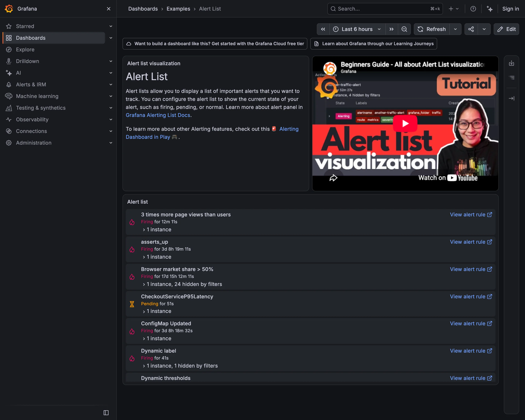Screen dimensions: 525x420
Task: Open the refresh interval dropdown arrow
Action: [455, 29]
